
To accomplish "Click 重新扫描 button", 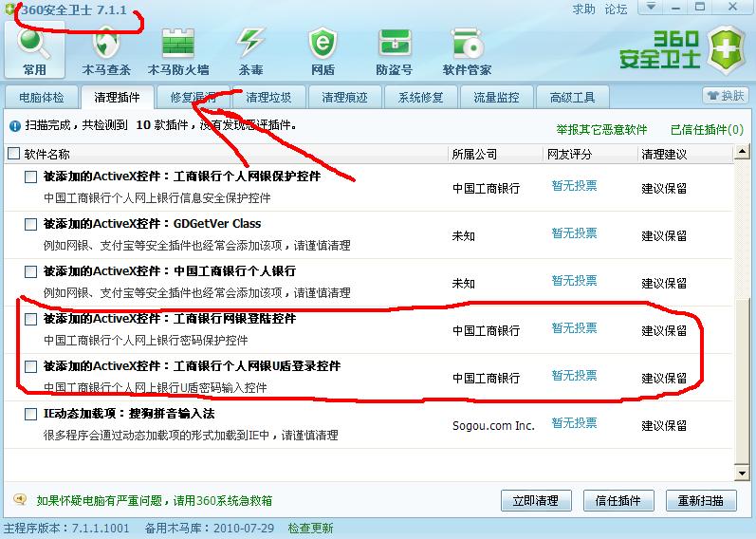I will click(x=701, y=500).
